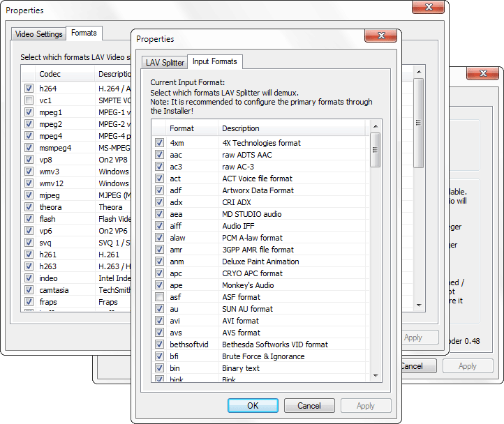504x424 pixels.
Task: Open the Video Settings tab
Action: [x=38, y=34]
